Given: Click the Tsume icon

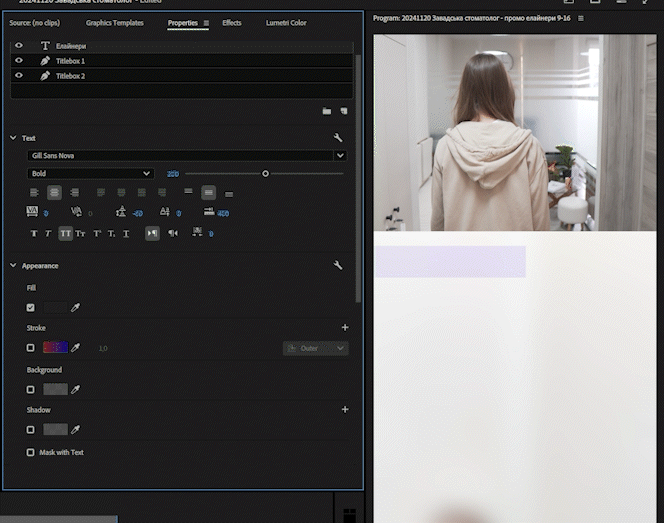Looking at the screenshot, I should pyautogui.click(x=197, y=232).
